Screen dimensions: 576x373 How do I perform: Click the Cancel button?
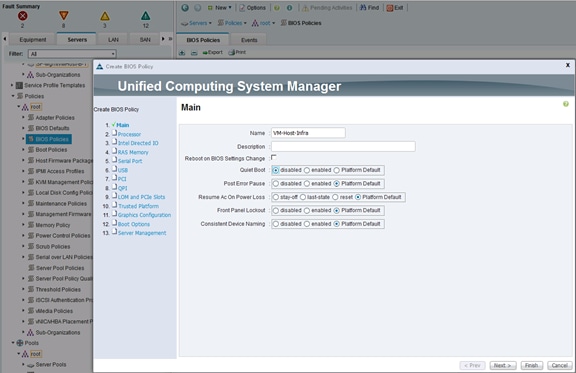[x=559, y=365]
